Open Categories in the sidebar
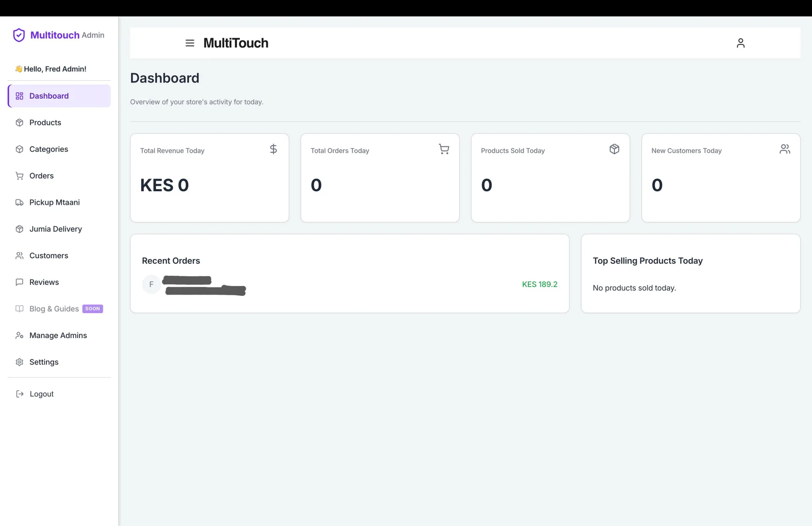The width and height of the screenshot is (812, 526). coord(59,149)
